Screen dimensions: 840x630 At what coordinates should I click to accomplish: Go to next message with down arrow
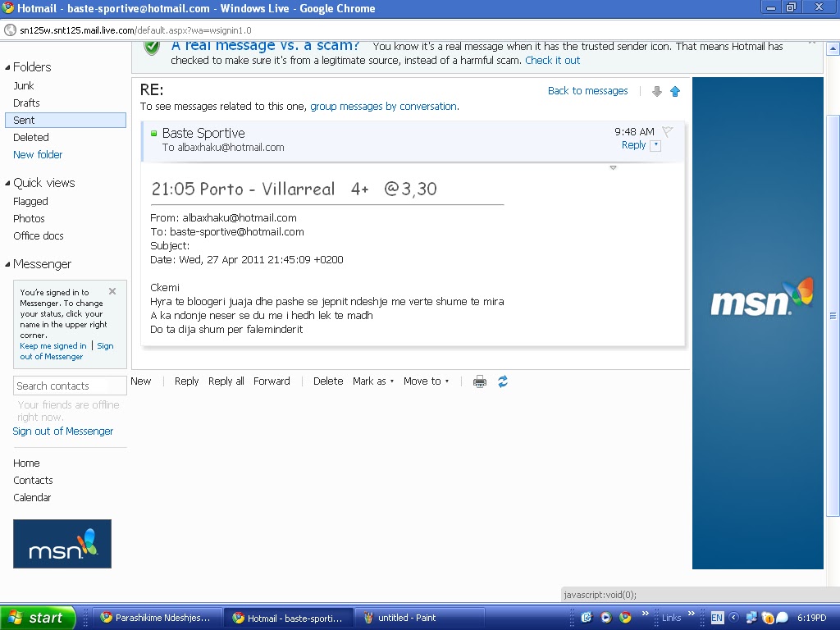pos(657,92)
